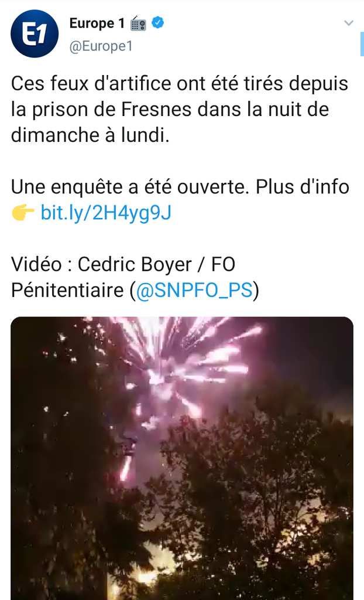Click the 'Plus d'info' text

click(302, 187)
